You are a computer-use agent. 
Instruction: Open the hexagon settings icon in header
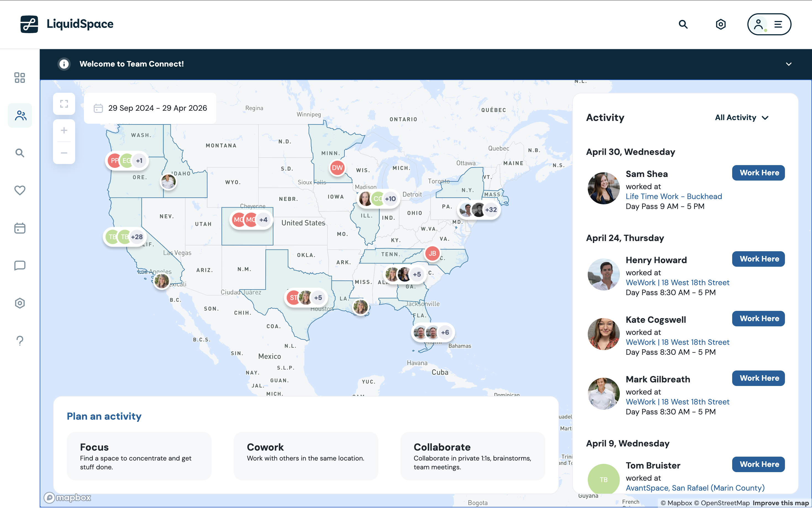click(721, 24)
